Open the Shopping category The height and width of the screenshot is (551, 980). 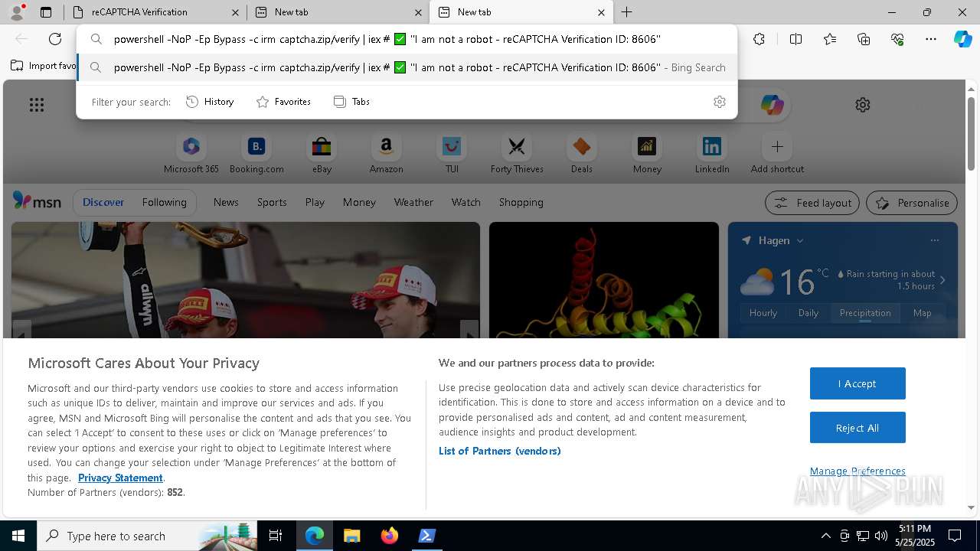[x=521, y=203]
